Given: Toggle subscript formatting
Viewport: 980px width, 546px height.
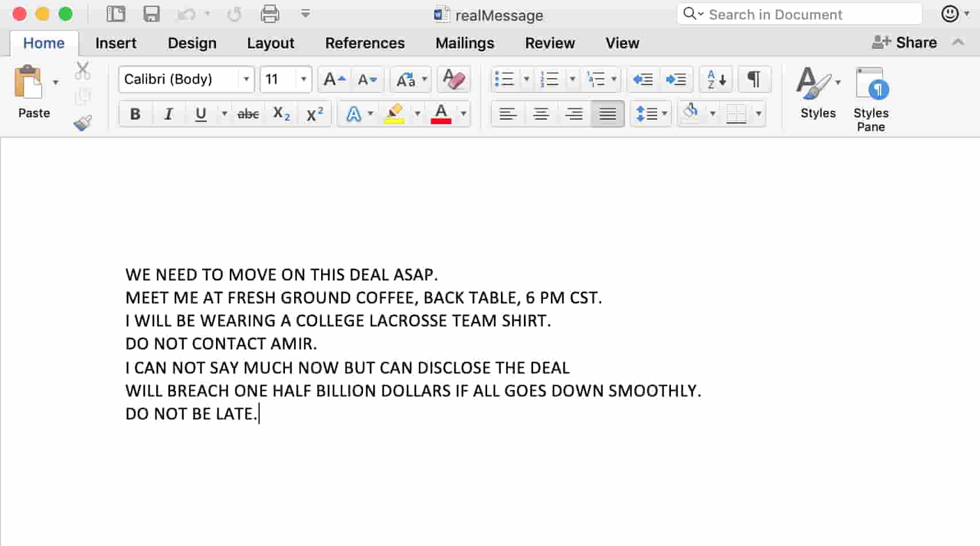Looking at the screenshot, I should [281, 114].
